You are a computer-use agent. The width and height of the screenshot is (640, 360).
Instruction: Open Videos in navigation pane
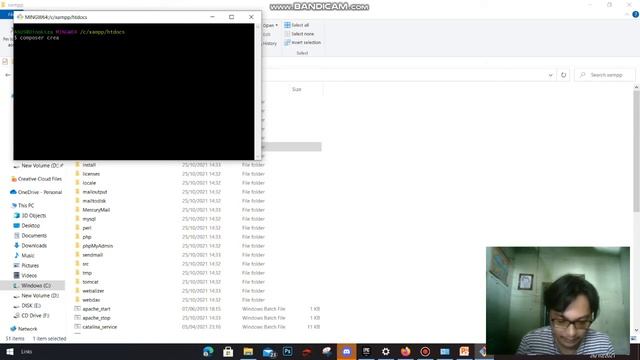(25, 276)
